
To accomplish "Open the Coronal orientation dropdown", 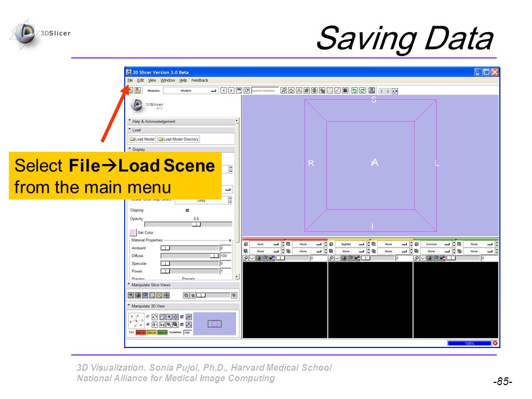I will point(436,244).
